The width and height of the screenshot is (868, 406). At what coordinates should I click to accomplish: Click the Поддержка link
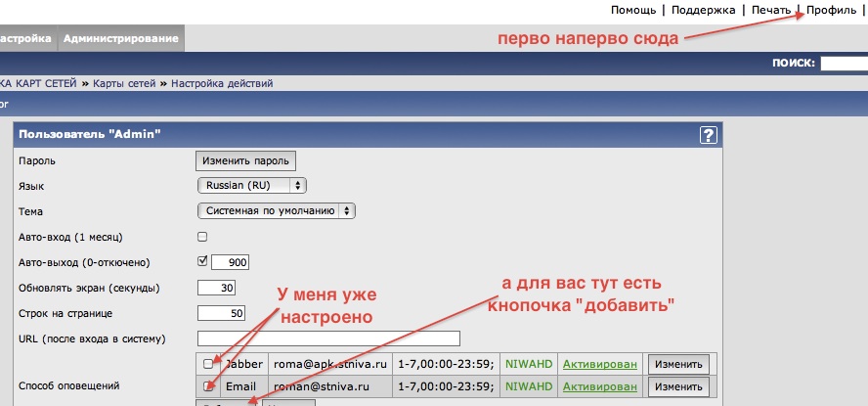coord(702,10)
